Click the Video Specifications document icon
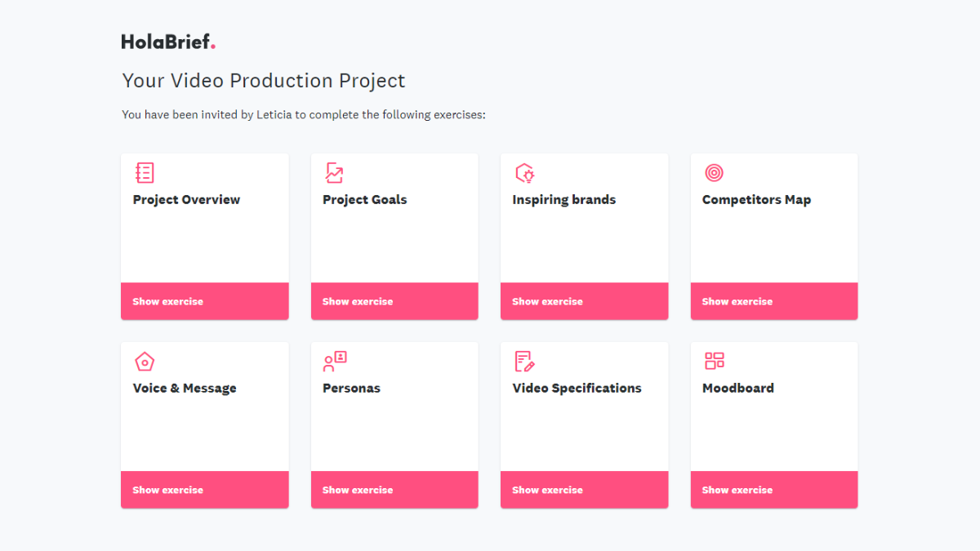Screen dimensions: 980x551 pos(524,362)
